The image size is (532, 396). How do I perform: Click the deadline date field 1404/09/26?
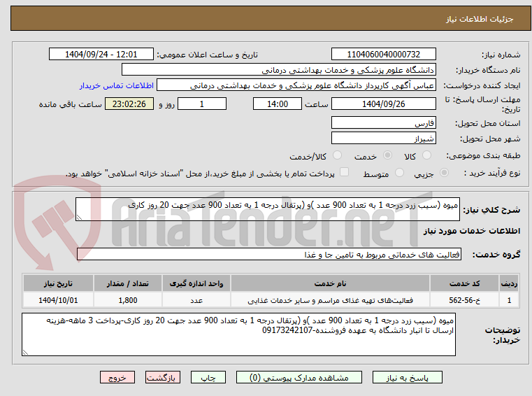383,104
